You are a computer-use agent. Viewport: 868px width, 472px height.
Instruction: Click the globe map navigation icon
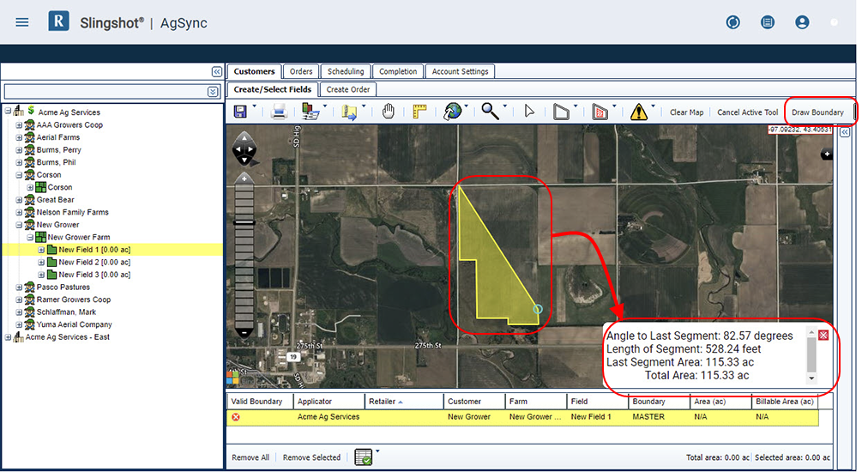coord(452,112)
